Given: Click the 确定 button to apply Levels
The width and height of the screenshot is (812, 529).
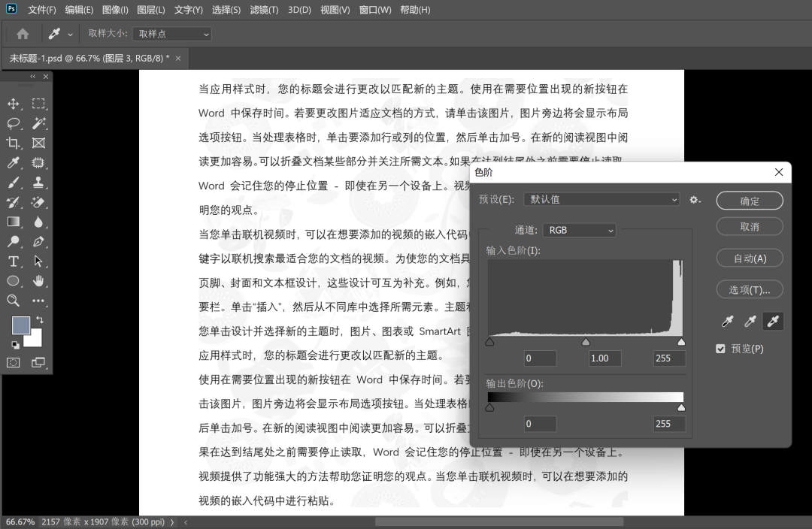Looking at the screenshot, I should click(x=749, y=201).
